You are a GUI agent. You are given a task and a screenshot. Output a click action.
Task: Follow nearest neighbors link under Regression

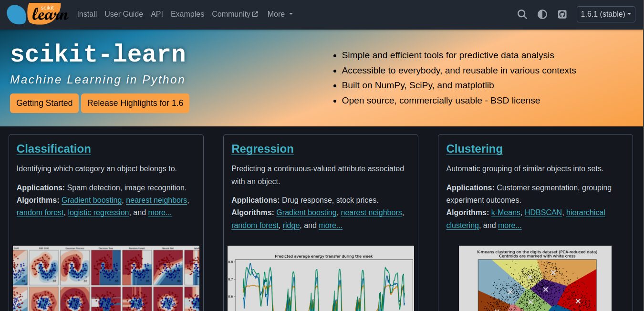372,212
